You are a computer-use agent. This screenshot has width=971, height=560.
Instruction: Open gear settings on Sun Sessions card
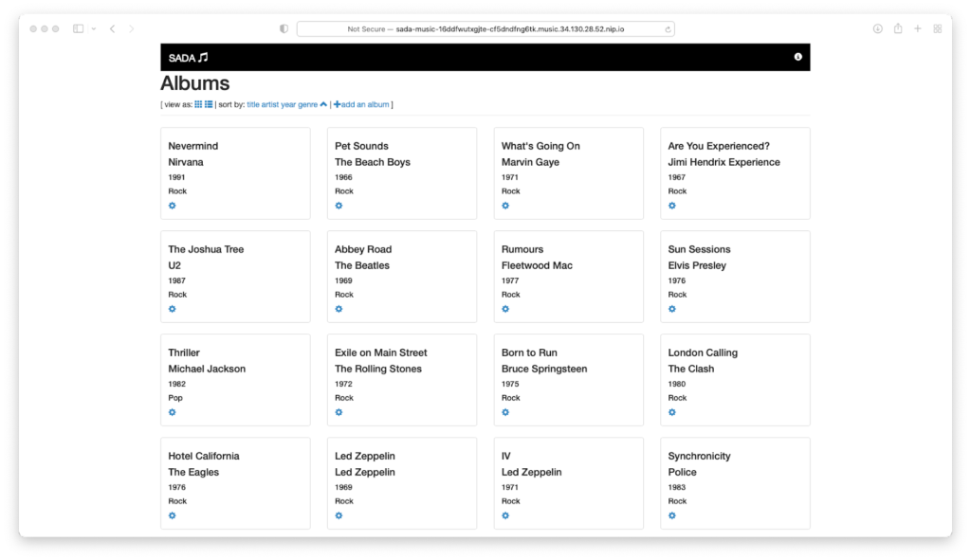pos(672,309)
